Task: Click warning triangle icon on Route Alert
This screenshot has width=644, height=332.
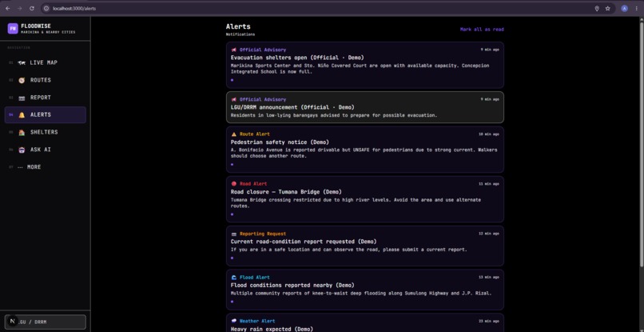Action: point(233,134)
